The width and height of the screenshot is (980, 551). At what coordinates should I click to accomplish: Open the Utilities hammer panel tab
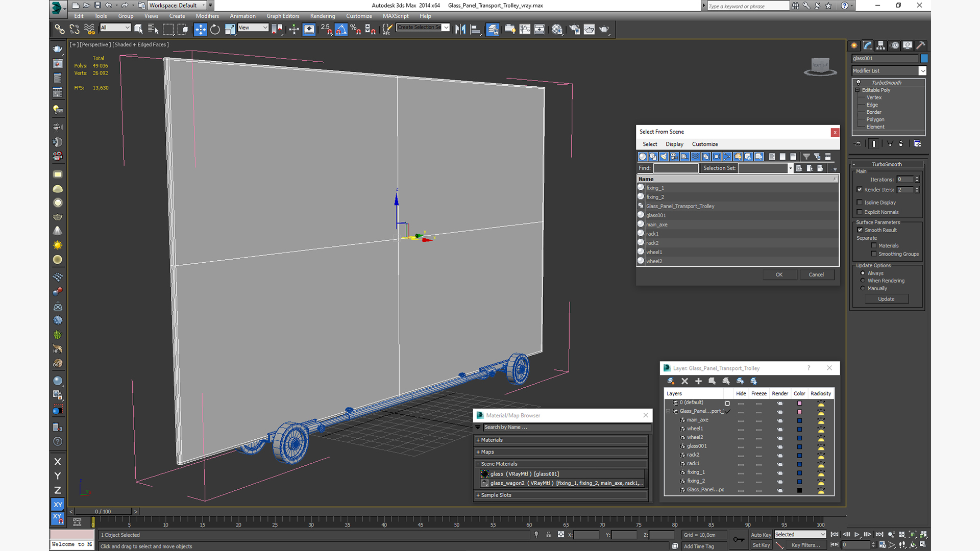[x=921, y=45]
